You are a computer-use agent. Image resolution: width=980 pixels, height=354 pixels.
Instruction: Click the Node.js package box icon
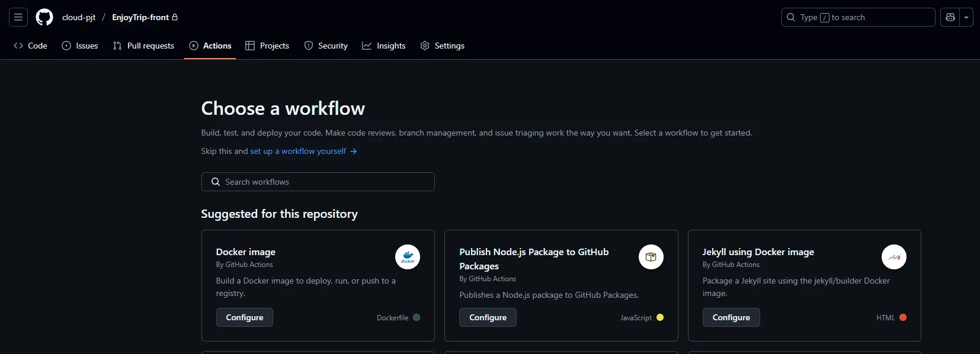click(x=651, y=257)
